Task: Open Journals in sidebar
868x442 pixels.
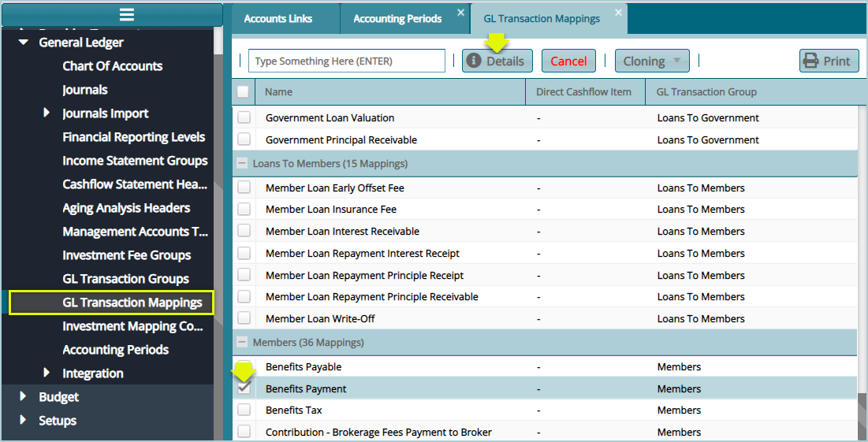Action: coord(84,90)
